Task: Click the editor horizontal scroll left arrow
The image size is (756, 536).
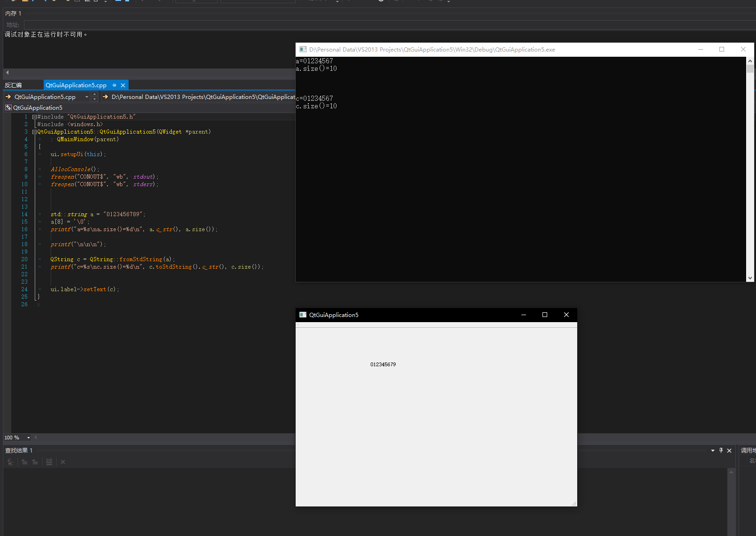Action: coord(36,438)
